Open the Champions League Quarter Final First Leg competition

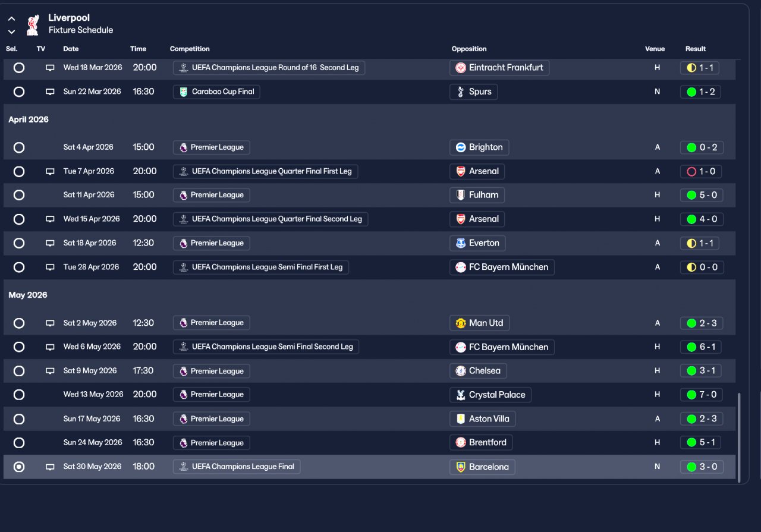pos(265,171)
